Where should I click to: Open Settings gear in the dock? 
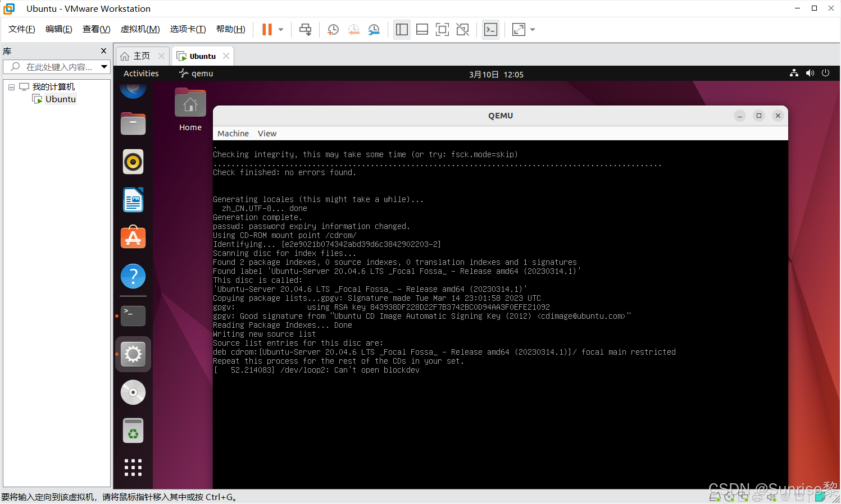pyautogui.click(x=133, y=354)
